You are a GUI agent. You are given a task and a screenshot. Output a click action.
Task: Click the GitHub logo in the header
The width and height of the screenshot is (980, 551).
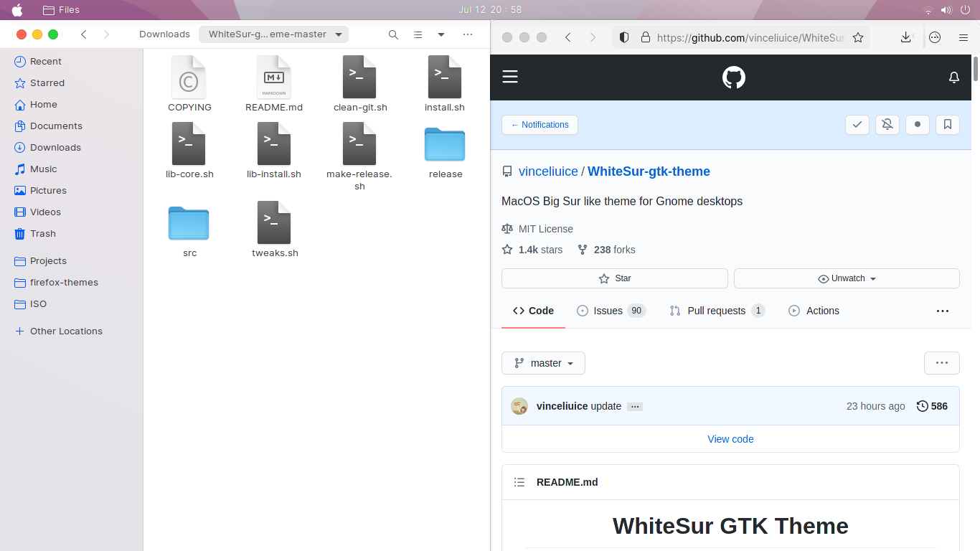click(733, 77)
